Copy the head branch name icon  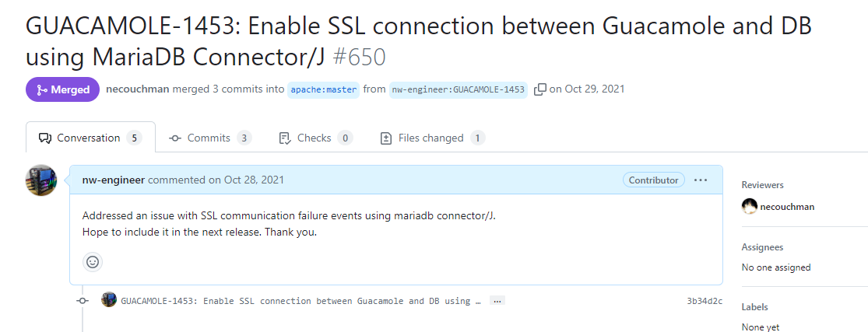pyautogui.click(x=540, y=89)
